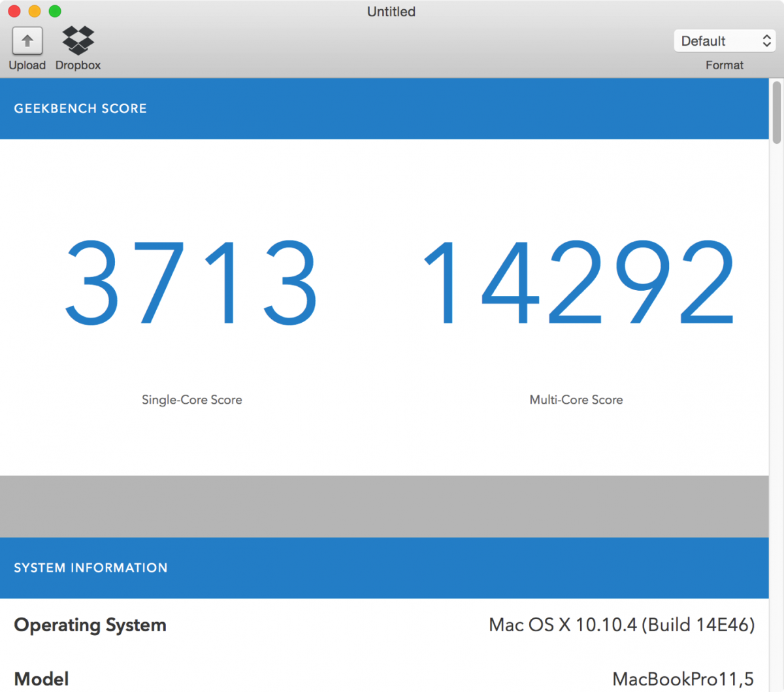Viewport: 784px width, 692px height.
Task: Click the Multi-Core Score label
Action: 576,399
